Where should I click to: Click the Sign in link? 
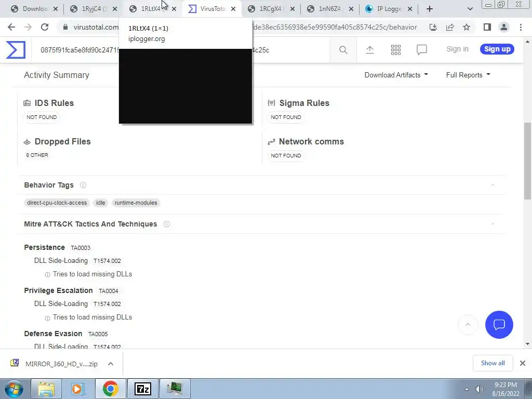coord(457,49)
